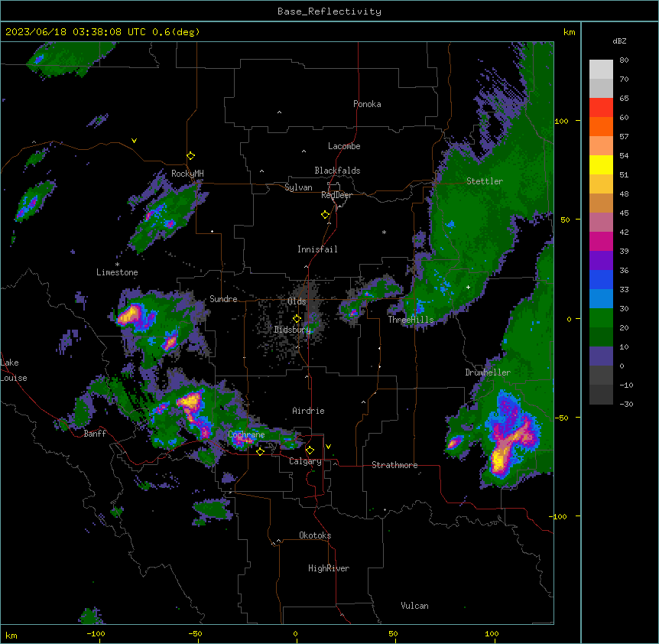659x644 pixels.
Task: Select the bright yellow 54–51 dBZ legend swatch
Action: click(601, 164)
